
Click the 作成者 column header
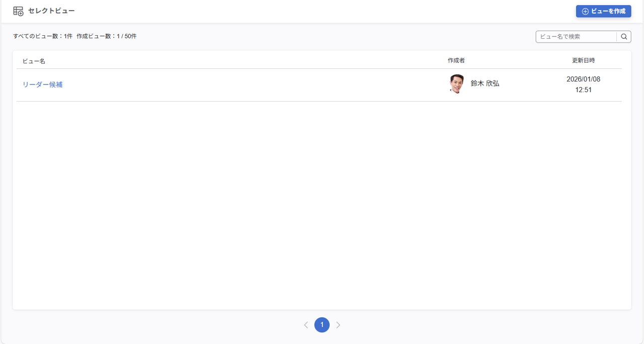[456, 60]
